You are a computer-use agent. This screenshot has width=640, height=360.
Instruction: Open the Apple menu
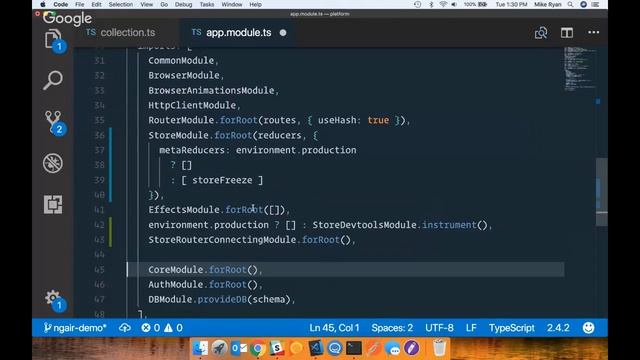pyautogui.click(x=43, y=4)
